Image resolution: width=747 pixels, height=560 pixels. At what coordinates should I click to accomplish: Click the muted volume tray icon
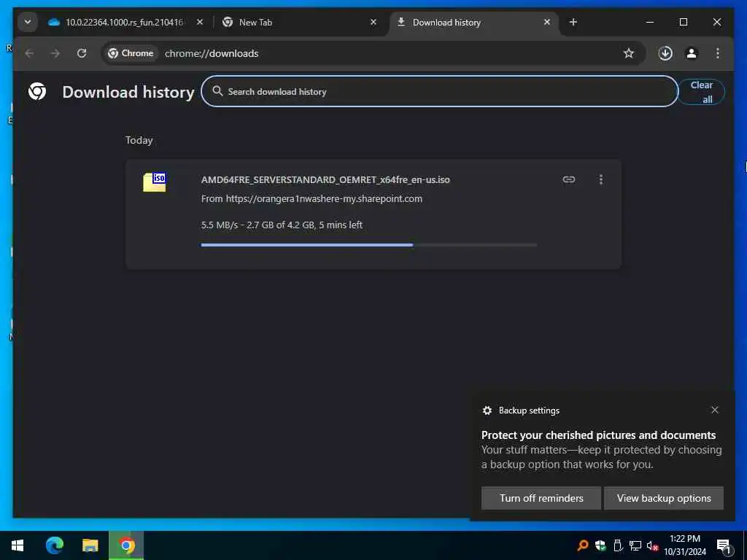[x=652, y=545]
